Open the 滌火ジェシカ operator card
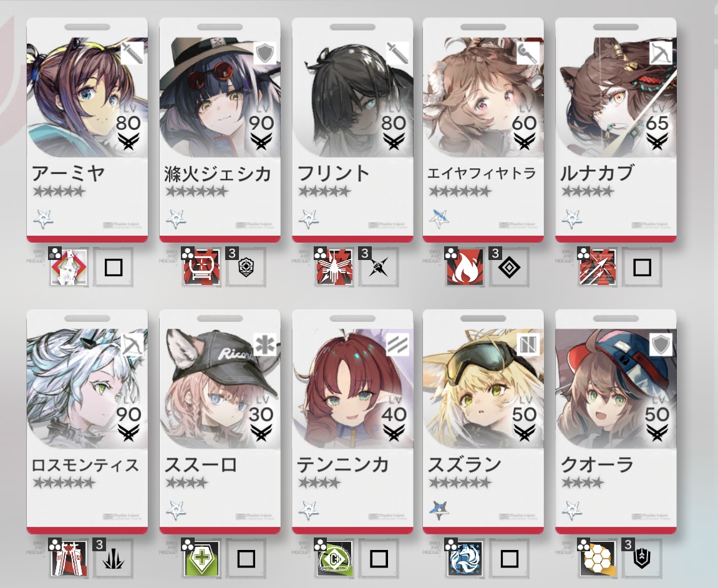This screenshot has width=718, height=588. tap(220, 130)
